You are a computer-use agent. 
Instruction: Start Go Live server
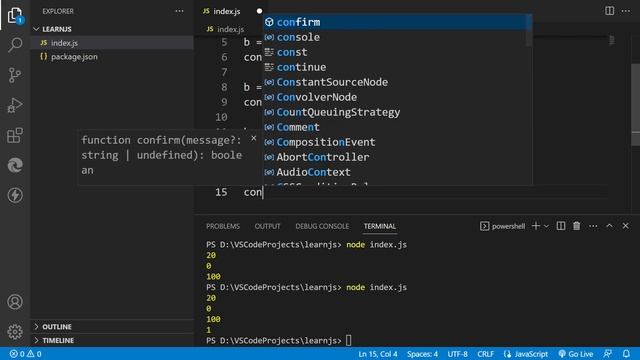click(x=576, y=354)
